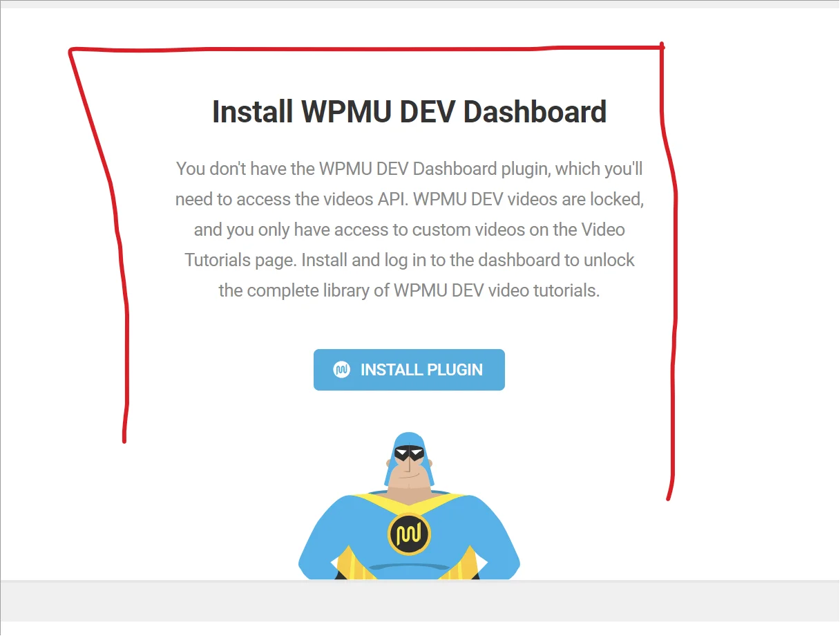Click the line "the complete library of WPMU DEV video tutorials."
The width and height of the screenshot is (840, 636).
pos(409,290)
